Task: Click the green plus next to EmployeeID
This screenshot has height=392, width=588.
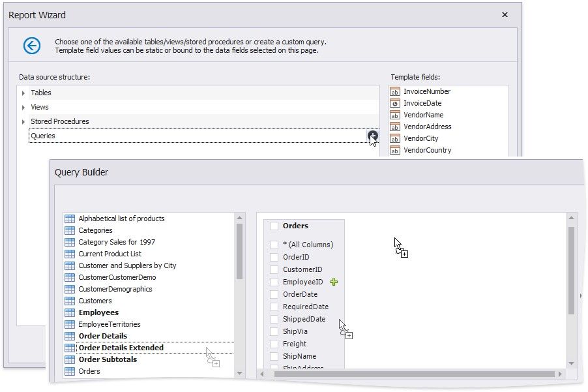Action: click(334, 282)
